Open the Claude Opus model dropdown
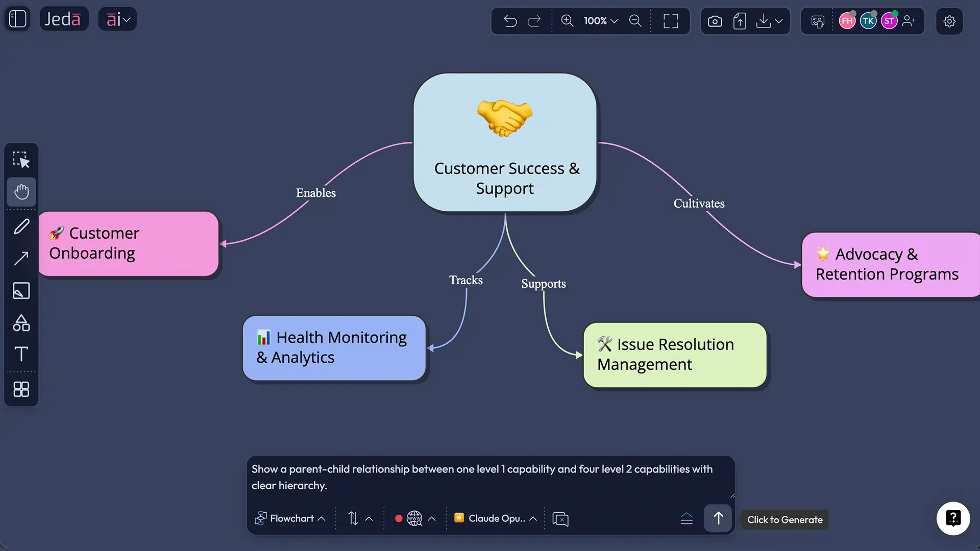 pyautogui.click(x=495, y=518)
